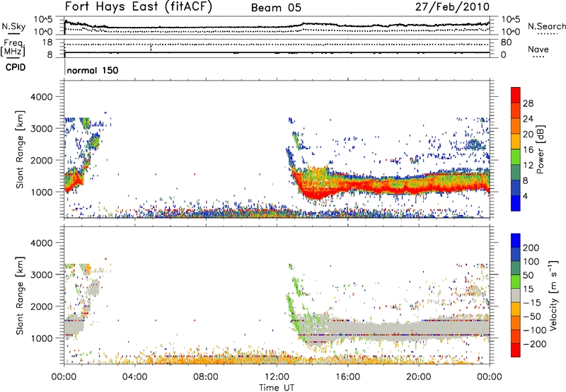The height and width of the screenshot is (392, 566).
Task: Click the '4000' tick of the power panel
Action: pos(42,97)
